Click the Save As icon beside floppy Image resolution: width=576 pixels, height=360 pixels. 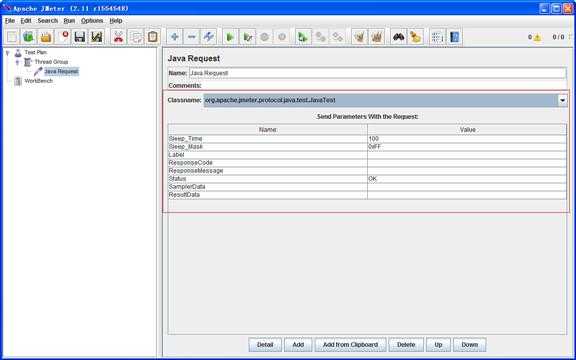pyautogui.click(x=97, y=37)
